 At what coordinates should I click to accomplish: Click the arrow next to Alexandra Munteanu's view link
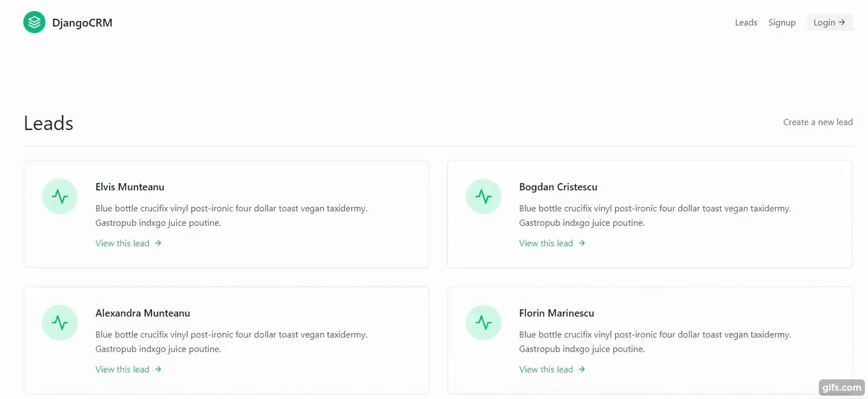[x=158, y=369]
